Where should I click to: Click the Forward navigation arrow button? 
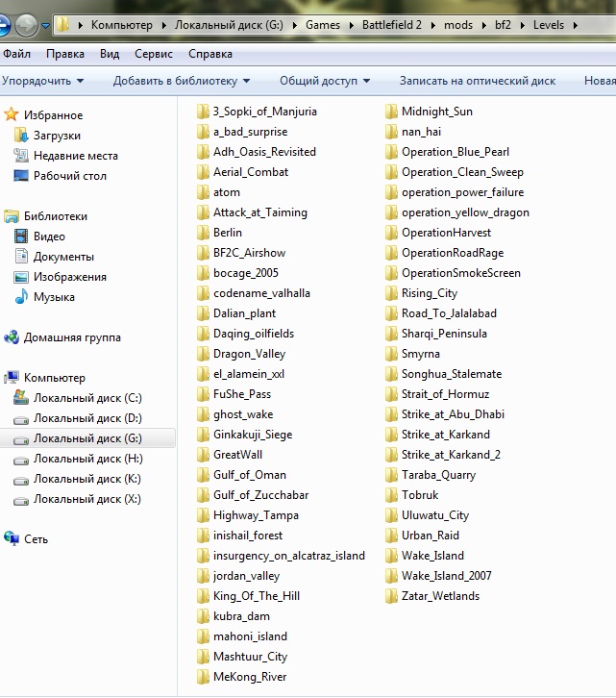coord(26,25)
